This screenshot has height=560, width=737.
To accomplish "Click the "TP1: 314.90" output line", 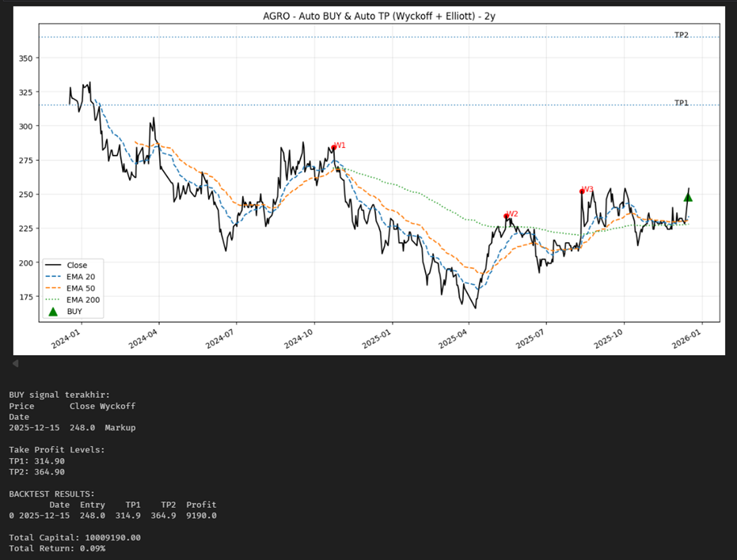I will [x=36, y=461].
